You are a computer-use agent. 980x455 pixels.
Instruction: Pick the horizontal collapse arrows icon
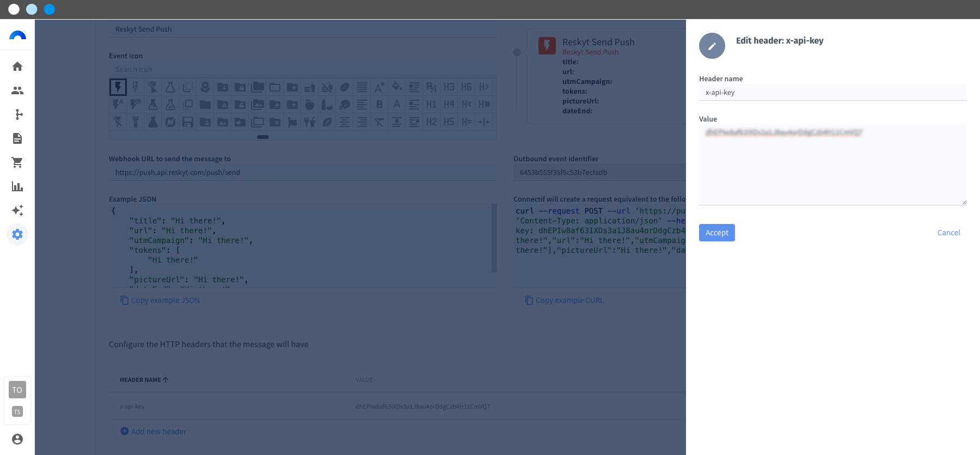pyautogui.click(x=484, y=122)
